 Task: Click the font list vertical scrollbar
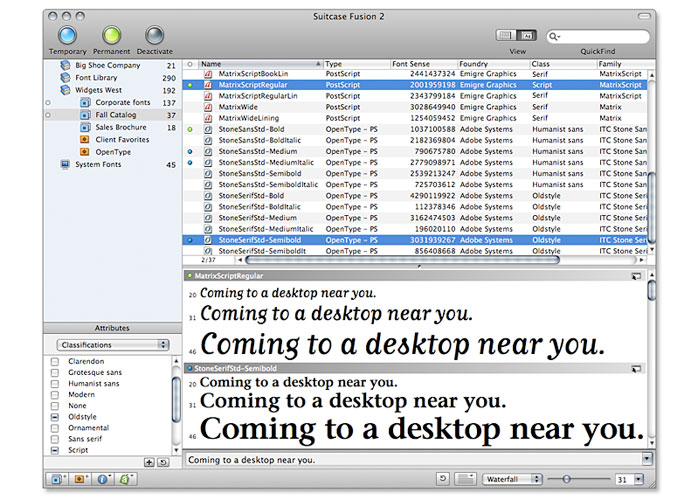[x=652, y=207]
